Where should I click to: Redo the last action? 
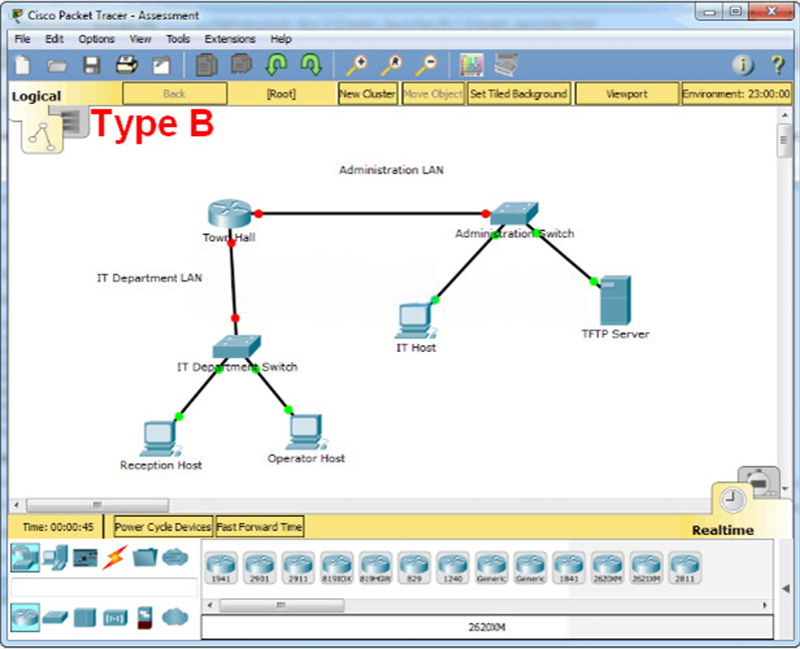(x=311, y=65)
